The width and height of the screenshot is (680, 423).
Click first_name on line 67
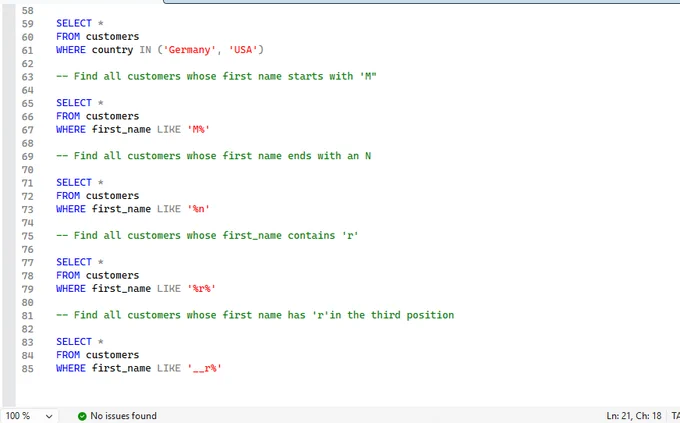pos(121,129)
